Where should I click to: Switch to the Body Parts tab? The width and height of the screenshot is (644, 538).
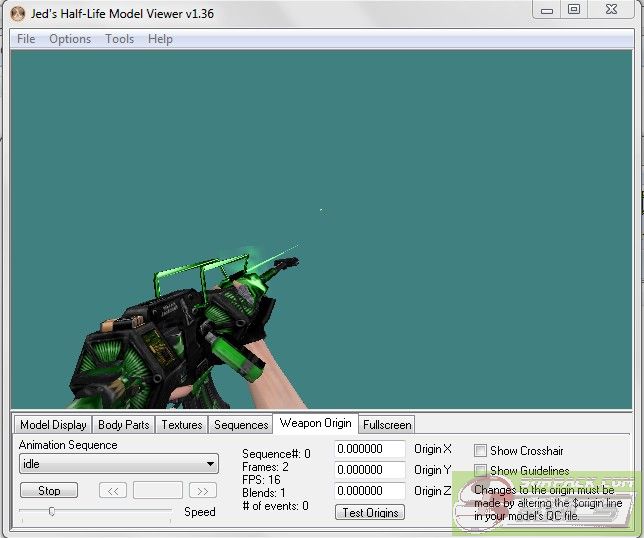[x=124, y=425]
